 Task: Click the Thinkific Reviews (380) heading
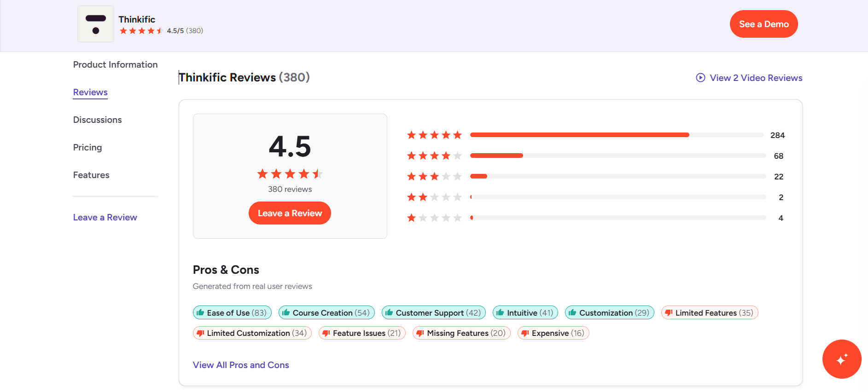tap(244, 77)
